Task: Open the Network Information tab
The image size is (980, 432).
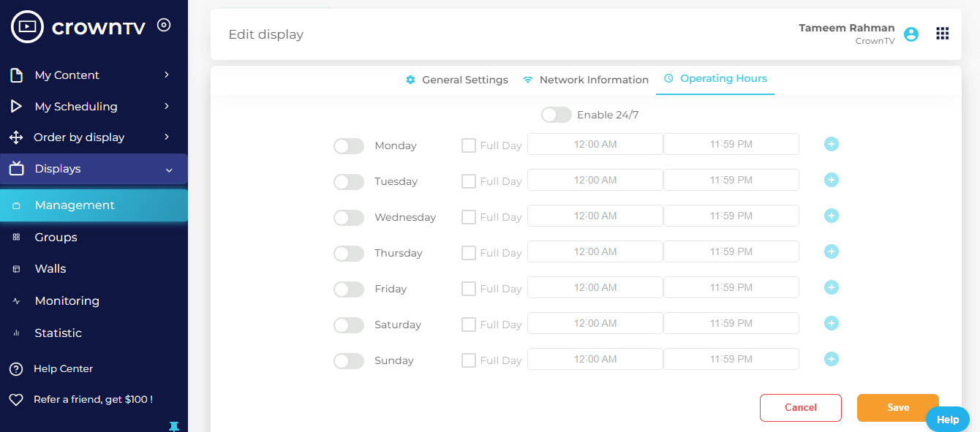Action: pyautogui.click(x=593, y=80)
